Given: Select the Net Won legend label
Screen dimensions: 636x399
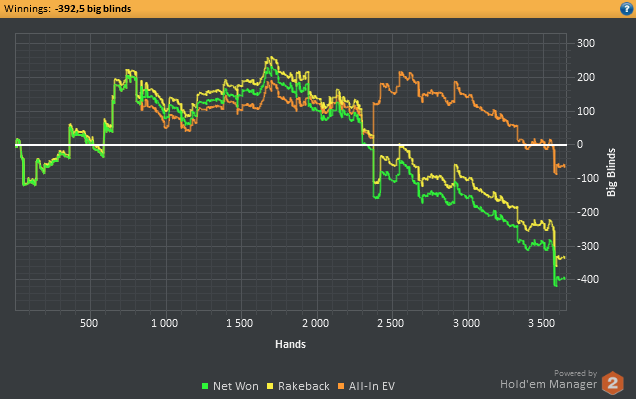Looking at the screenshot, I should (236, 386).
